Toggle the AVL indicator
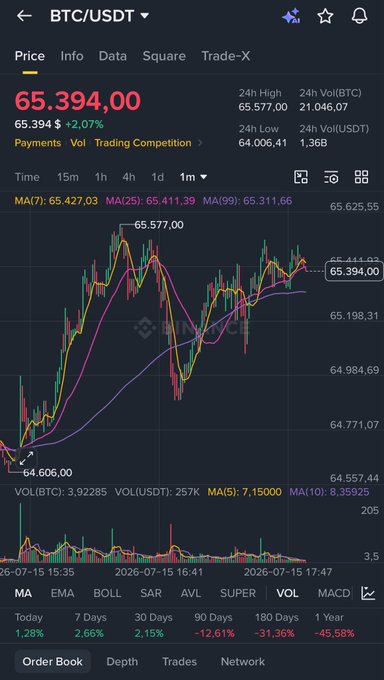The image size is (384, 680). pos(191,593)
